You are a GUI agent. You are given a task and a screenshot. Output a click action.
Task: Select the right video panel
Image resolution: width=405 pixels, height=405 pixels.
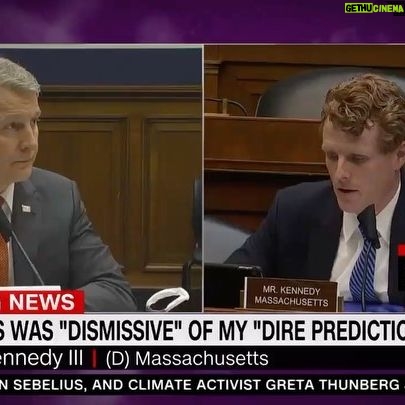click(x=305, y=179)
